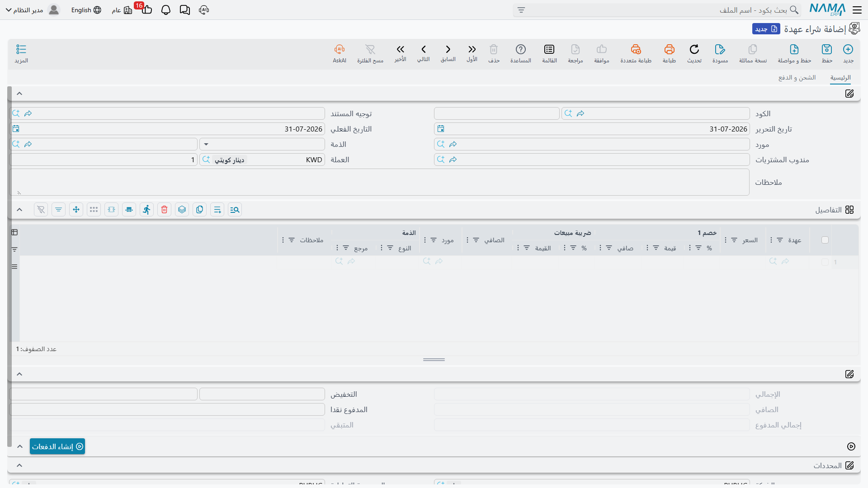Open the مندوب المشتريات lookup search icon
Viewport: 868px width, 488px height.
pos(441,160)
